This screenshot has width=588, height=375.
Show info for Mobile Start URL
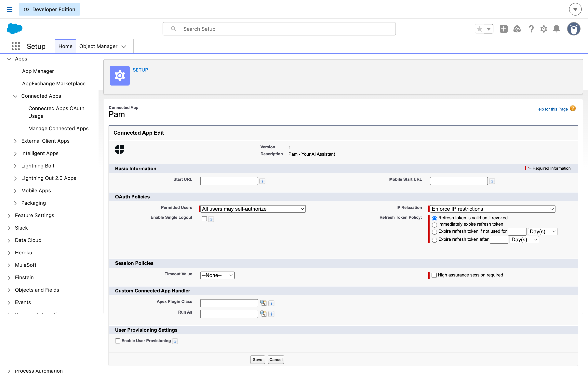click(492, 181)
